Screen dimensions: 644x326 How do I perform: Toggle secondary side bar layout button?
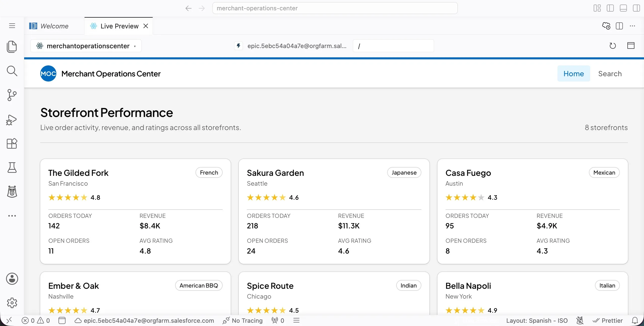coord(636,8)
